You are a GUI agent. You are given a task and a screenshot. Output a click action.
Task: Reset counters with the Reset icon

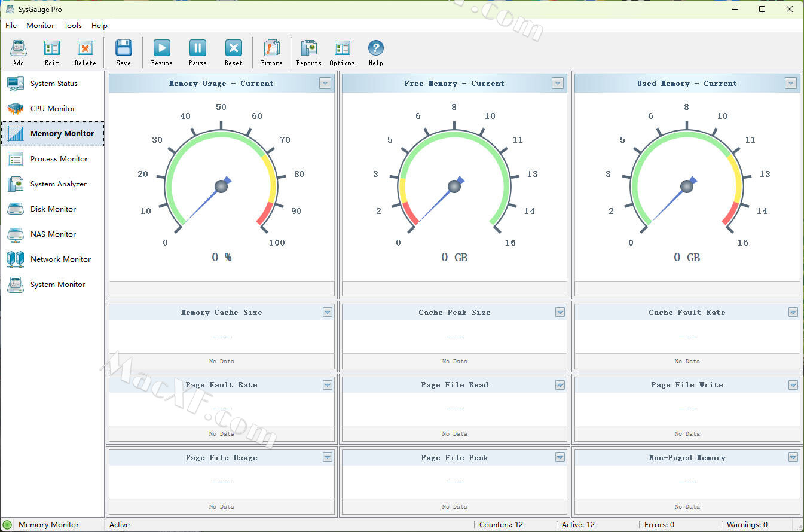point(233,50)
